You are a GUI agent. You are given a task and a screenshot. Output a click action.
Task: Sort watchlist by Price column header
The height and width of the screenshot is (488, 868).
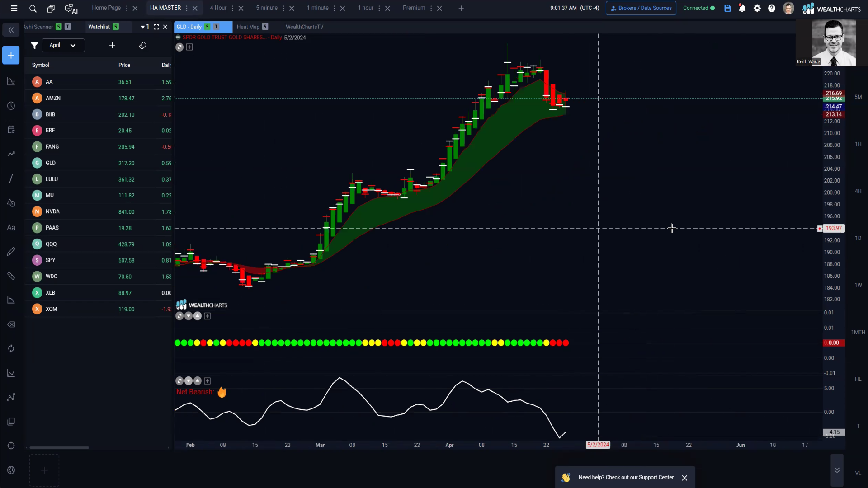click(x=124, y=65)
